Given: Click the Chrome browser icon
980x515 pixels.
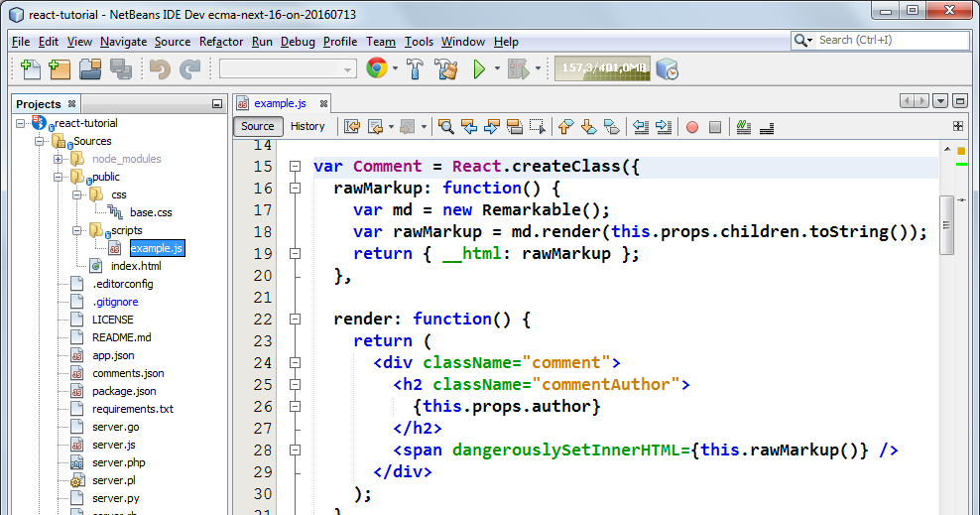Looking at the screenshot, I should pos(376,68).
